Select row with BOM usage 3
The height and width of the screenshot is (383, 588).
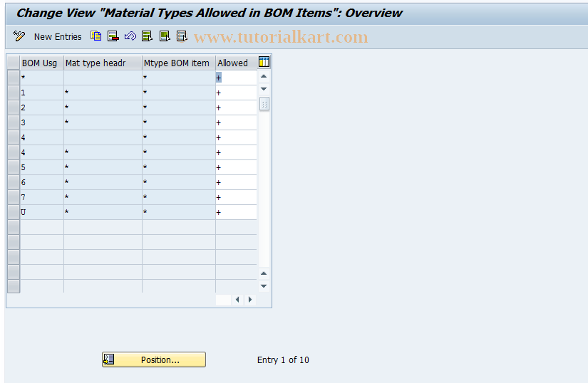point(14,122)
